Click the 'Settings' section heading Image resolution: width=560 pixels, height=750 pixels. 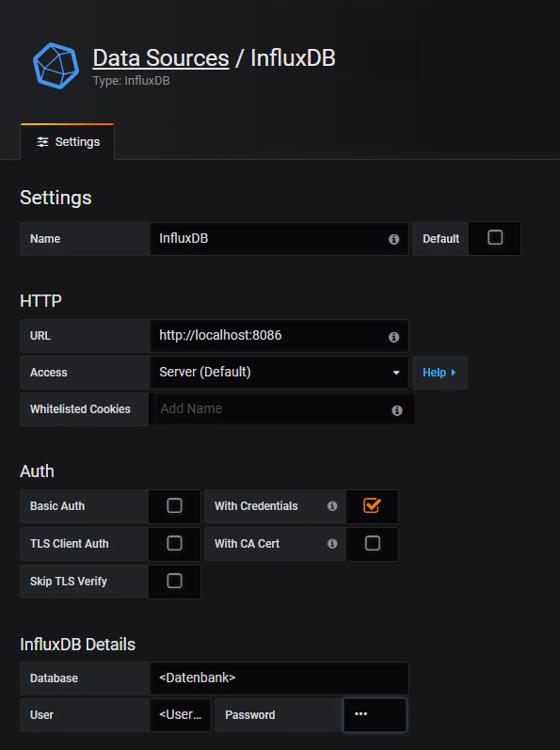pos(56,198)
